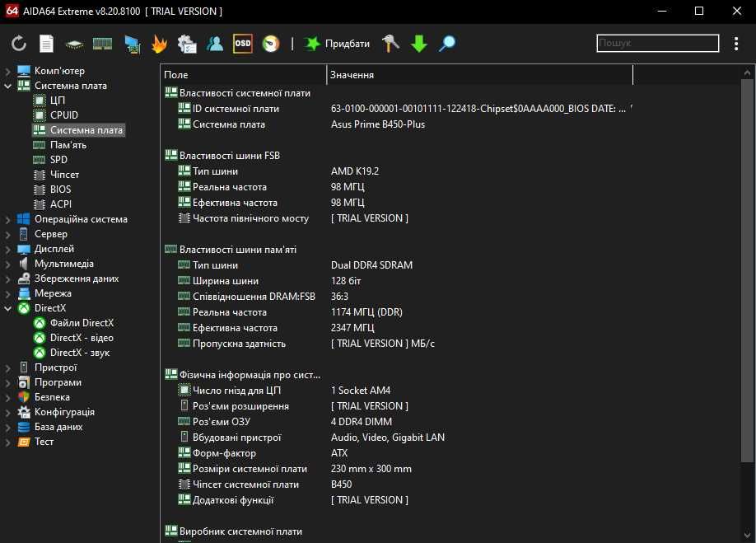The width and height of the screenshot is (756, 543).
Task: Click the green star purchase icon
Action: [x=312, y=44]
